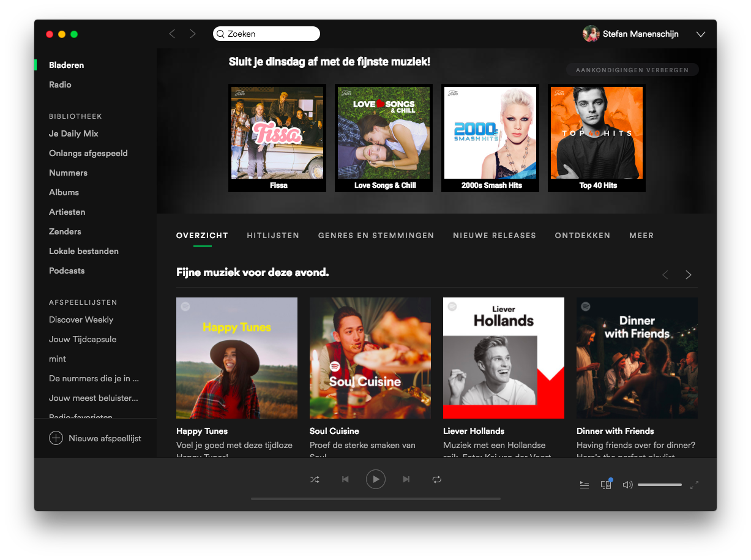Open the Jouw meest beluister playlist
Viewport: 751px width, 560px height.
pos(94,398)
